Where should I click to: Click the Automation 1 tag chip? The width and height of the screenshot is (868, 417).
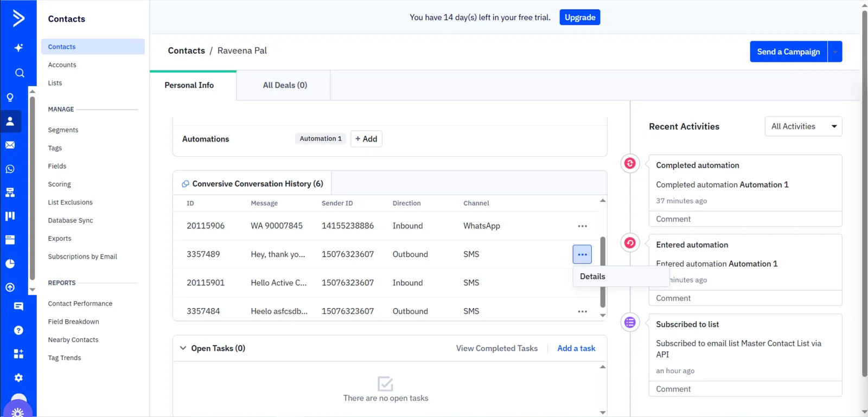pyautogui.click(x=321, y=139)
